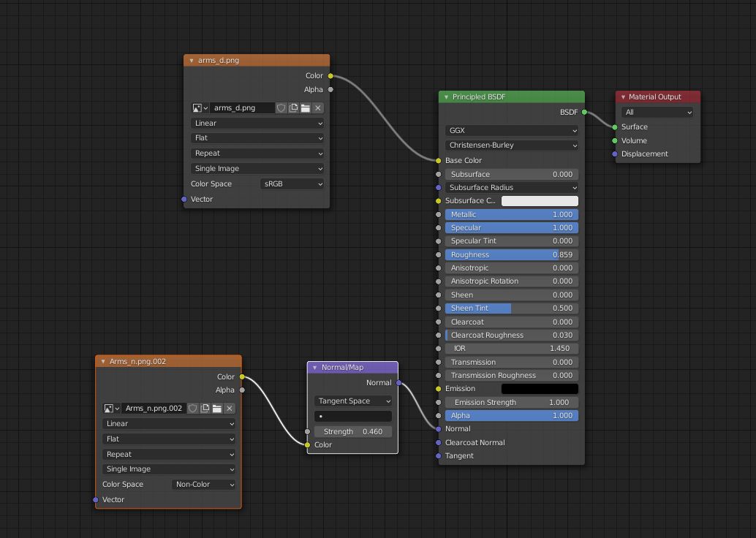This screenshot has height=538, width=756.
Task: Open the sRGB color space dropdown
Action: [292, 183]
